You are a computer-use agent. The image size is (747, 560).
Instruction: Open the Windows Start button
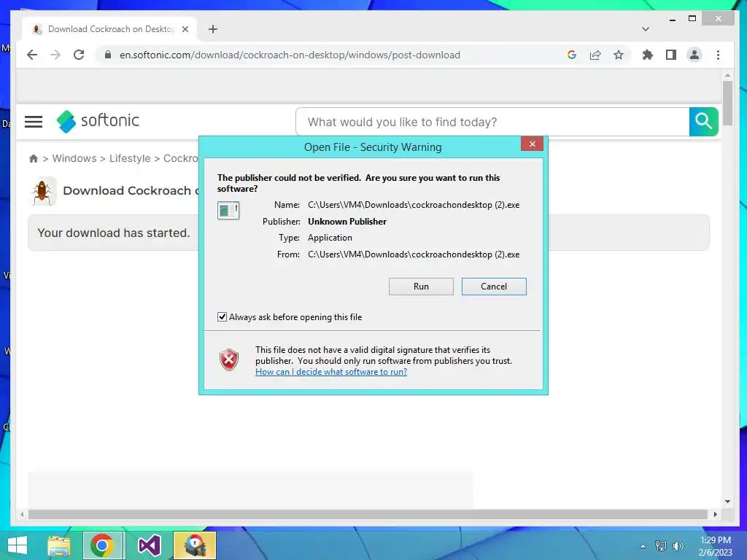tap(18, 545)
